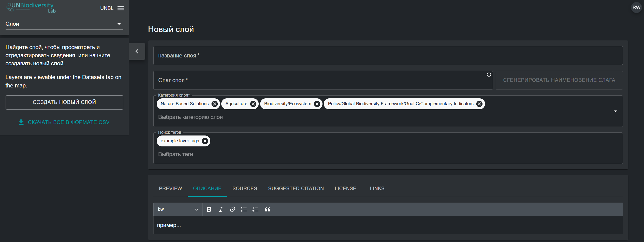The height and width of the screenshot is (242, 644).
Task: Apply numbered list formatting
Action: (255, 209)
